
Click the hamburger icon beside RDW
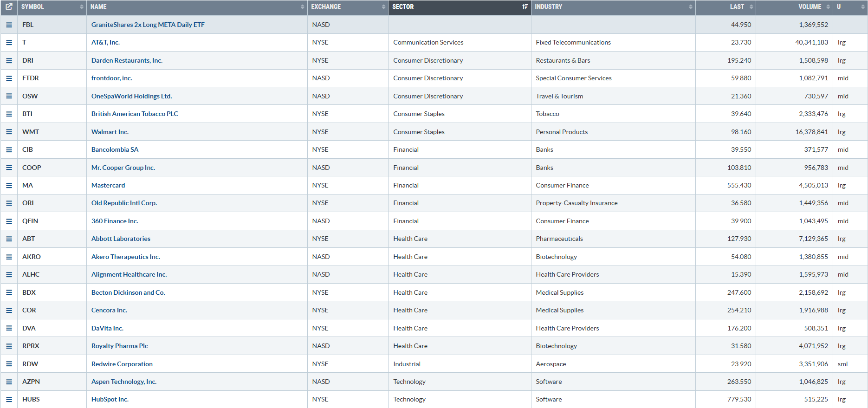(9, 364)
